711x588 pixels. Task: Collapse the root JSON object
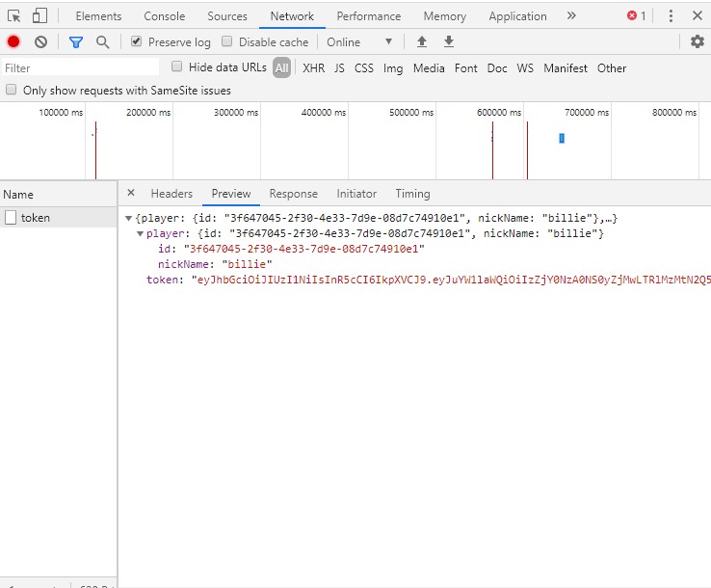(129, 218)
